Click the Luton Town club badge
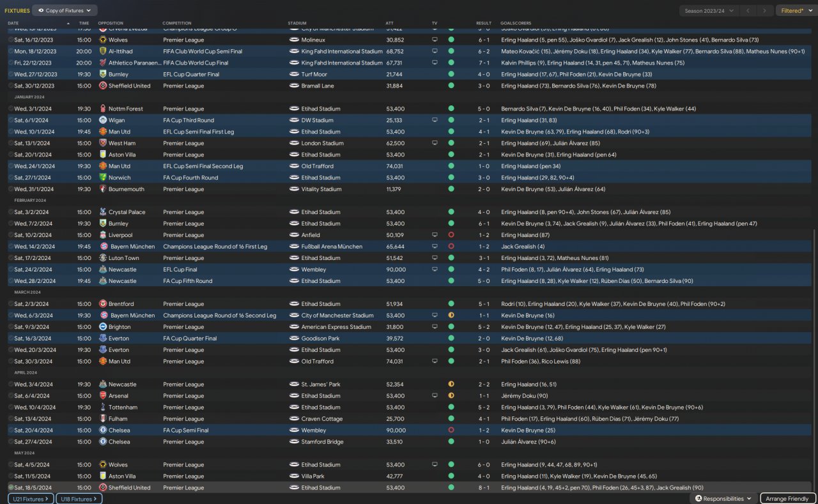Image resolution: width=818 pixels, height=504 pixels. point(103,258)
